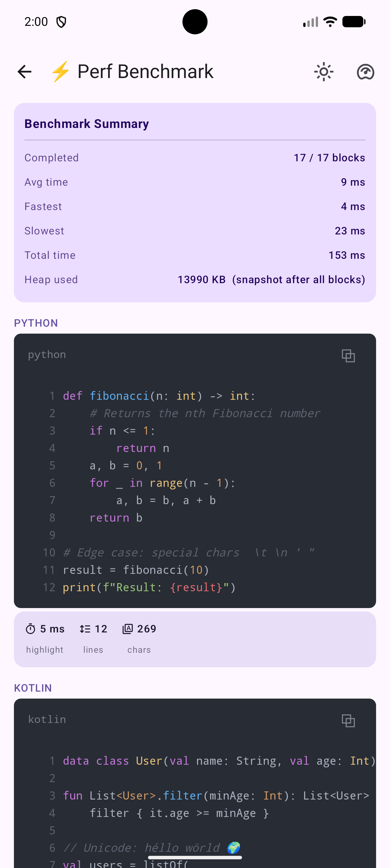This screenshot has width=390, height=868.
Task: Tap the Total time '153 ms' value
Action: [x=347, y=255]
